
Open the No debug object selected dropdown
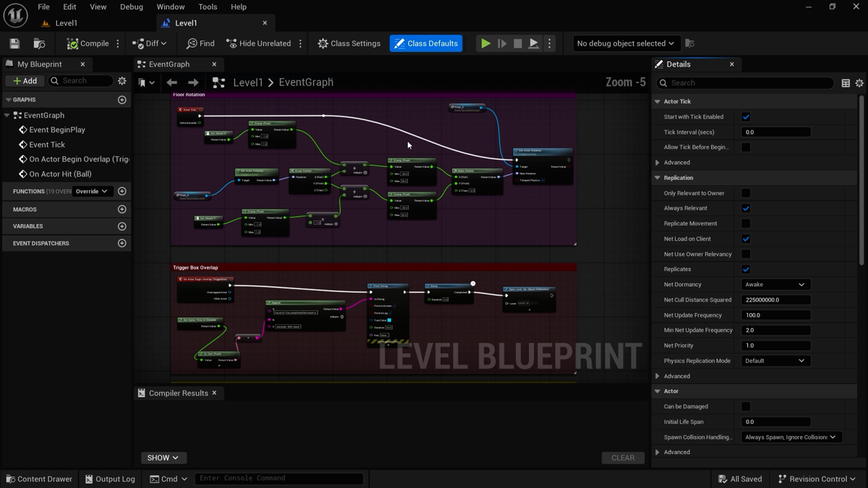(626, 43)
